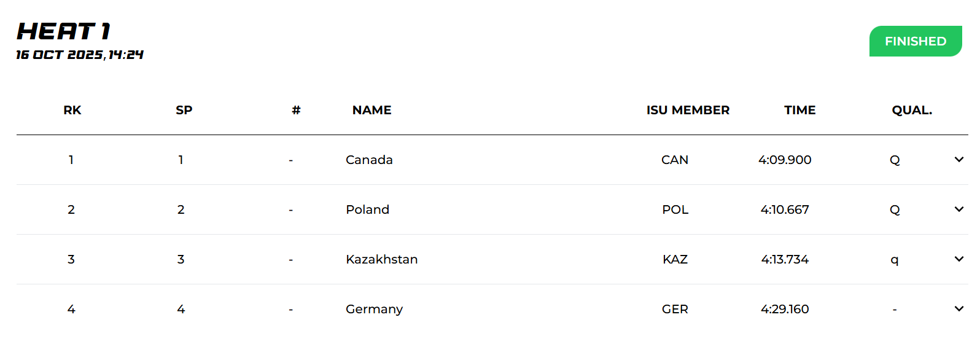Click the NAME column header
980x344 pixels.
371,111
